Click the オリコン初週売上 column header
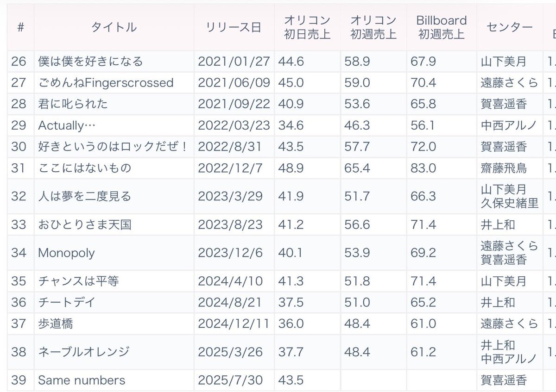The width and height of the screenshot is (556, 392). point(373,27)
